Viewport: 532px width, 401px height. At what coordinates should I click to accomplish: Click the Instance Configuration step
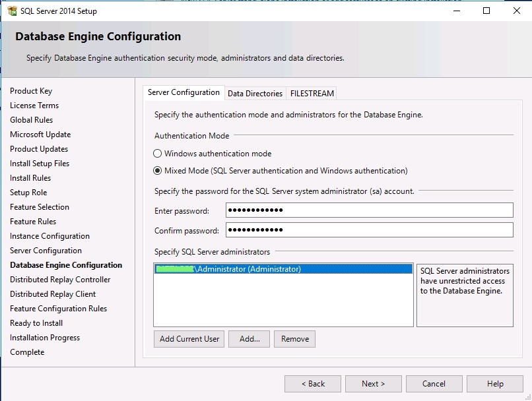pyautogui.click(x=50, y=236)
